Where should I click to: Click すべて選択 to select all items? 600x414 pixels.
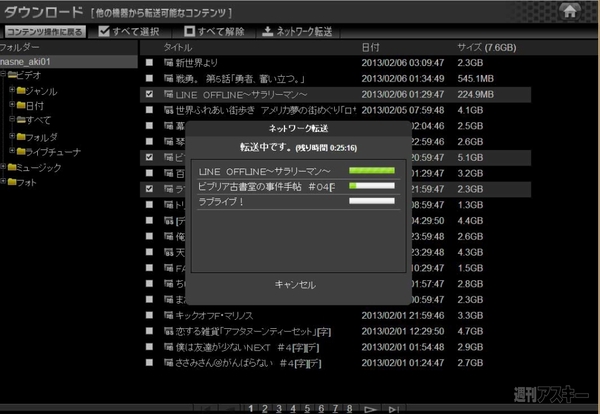(x=129, y=32)
